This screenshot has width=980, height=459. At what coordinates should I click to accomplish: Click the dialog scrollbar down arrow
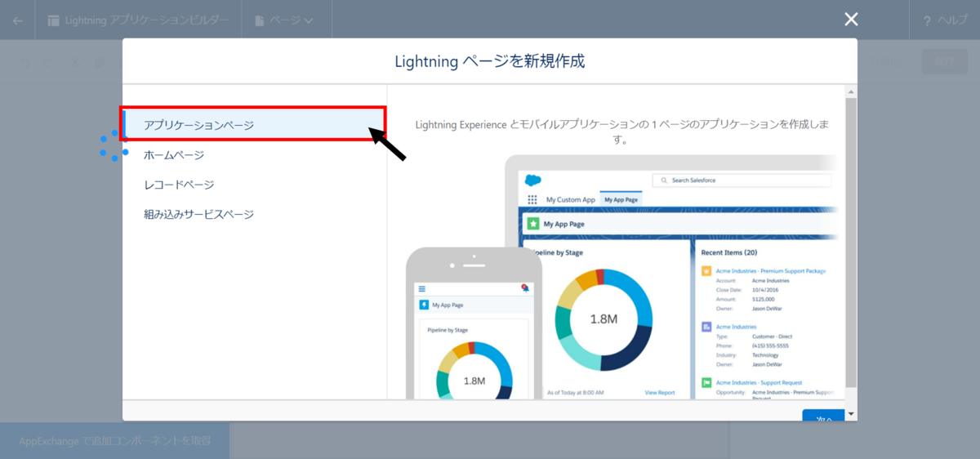(x=851, y=414)
